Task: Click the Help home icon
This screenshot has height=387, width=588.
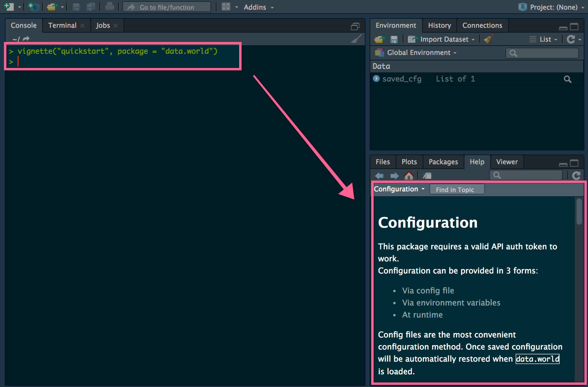Action: click(409, 175)
